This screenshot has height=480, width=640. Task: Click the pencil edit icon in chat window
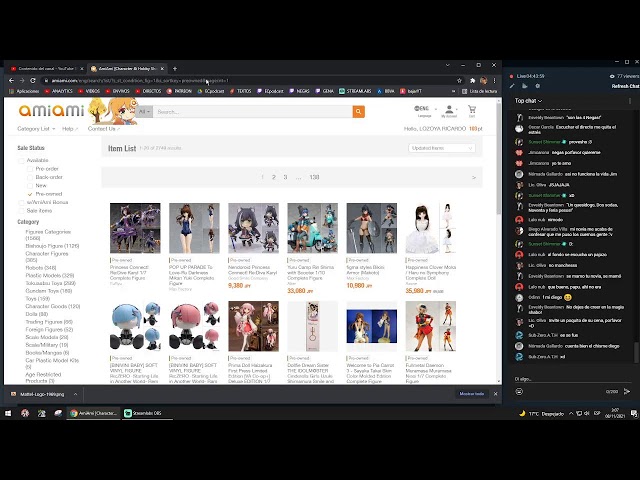[512, 86]
